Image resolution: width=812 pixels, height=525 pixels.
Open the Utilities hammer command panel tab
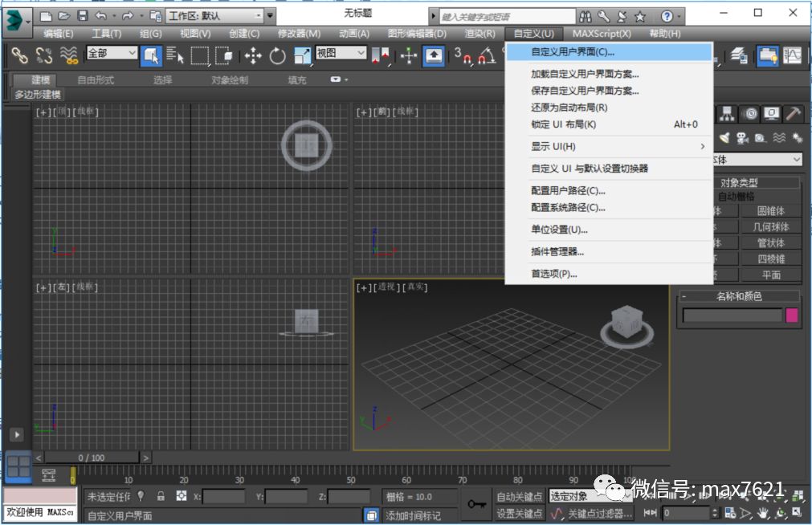tap(794, 113)
